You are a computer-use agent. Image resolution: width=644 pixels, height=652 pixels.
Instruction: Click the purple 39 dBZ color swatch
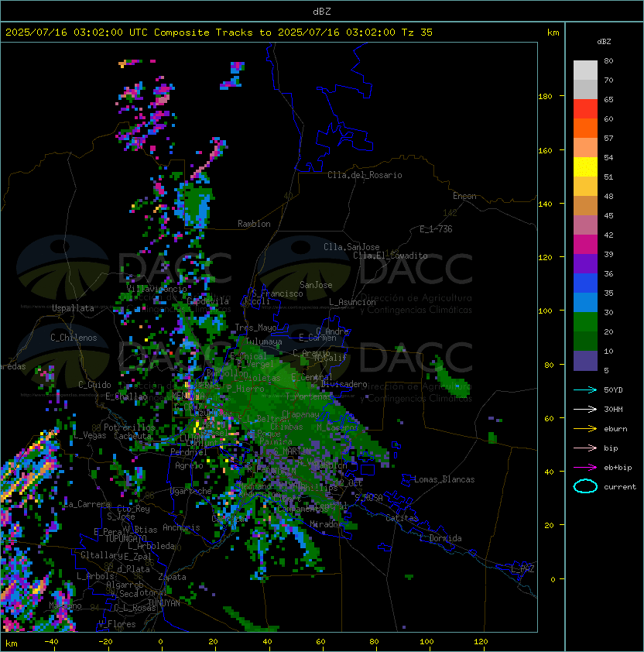click(585, 263)
